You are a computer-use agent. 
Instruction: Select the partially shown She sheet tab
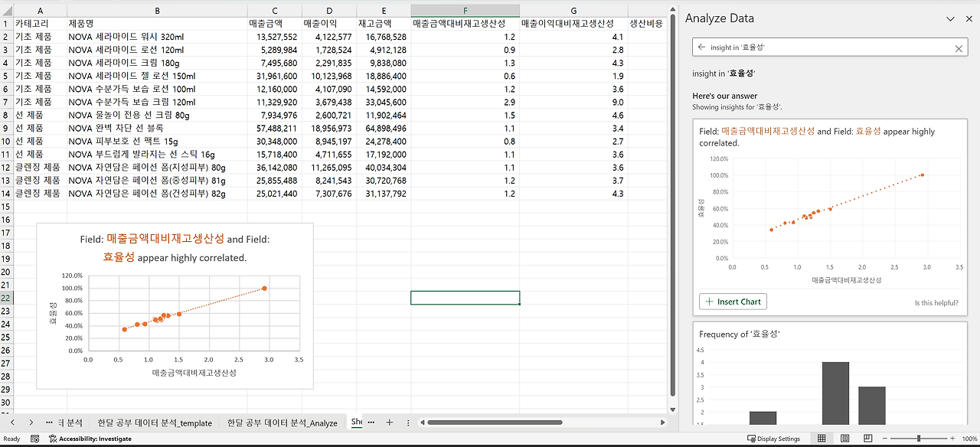(356, 422)
